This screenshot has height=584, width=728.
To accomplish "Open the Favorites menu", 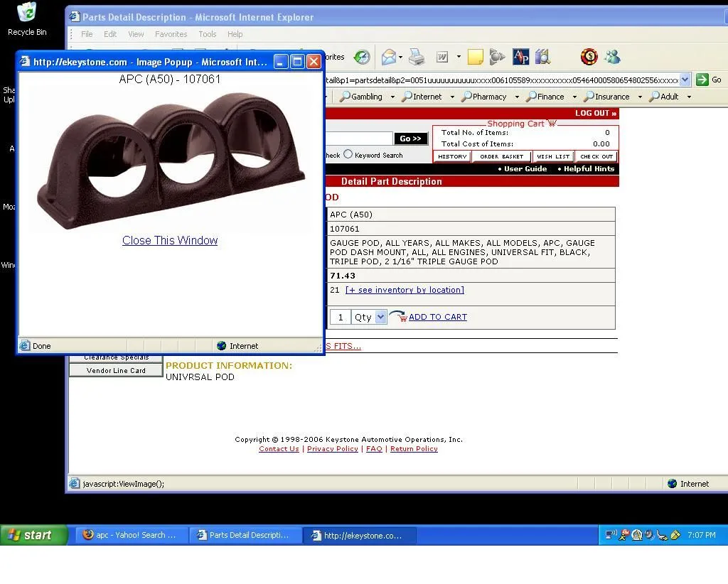I will click(171, 34).
